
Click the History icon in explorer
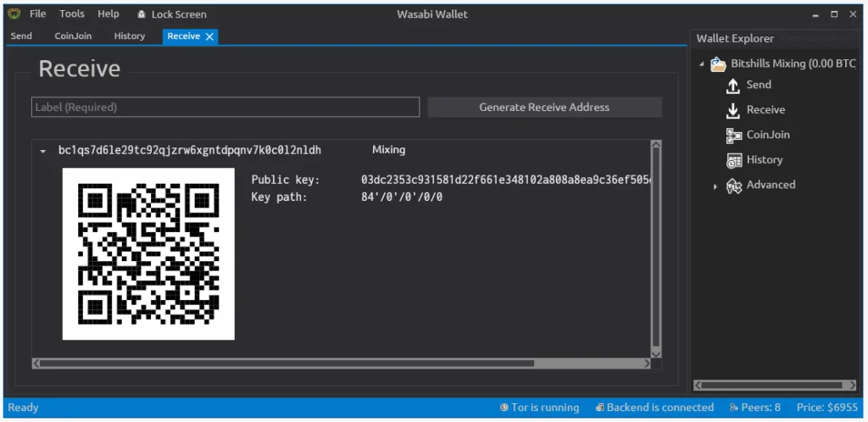[x=734, y=160]
